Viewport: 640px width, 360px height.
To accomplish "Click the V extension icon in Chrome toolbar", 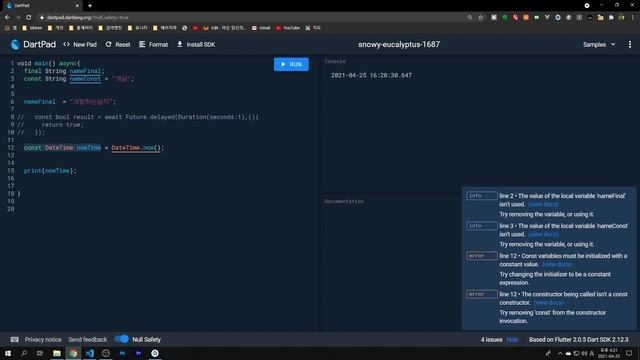I will coord(547,18).
